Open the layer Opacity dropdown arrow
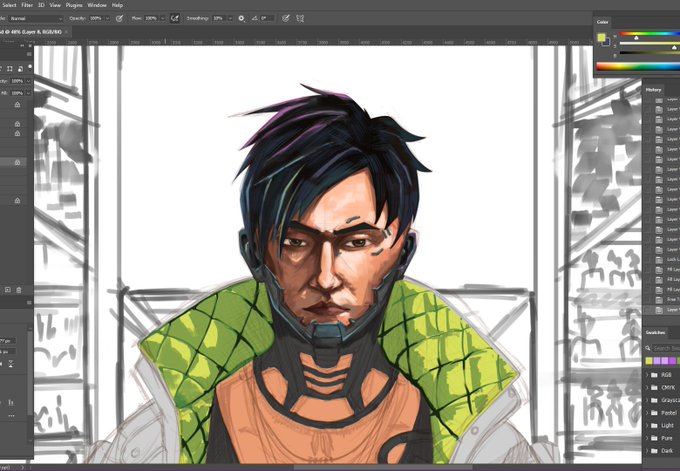The height and width of the screenshot is (471, 680). pyautogui.click(x=28, y=81)
